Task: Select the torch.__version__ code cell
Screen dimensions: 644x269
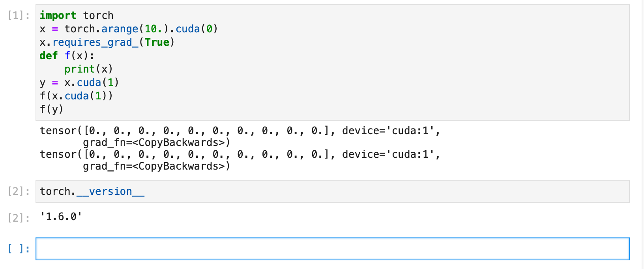Action: (332, 191)
